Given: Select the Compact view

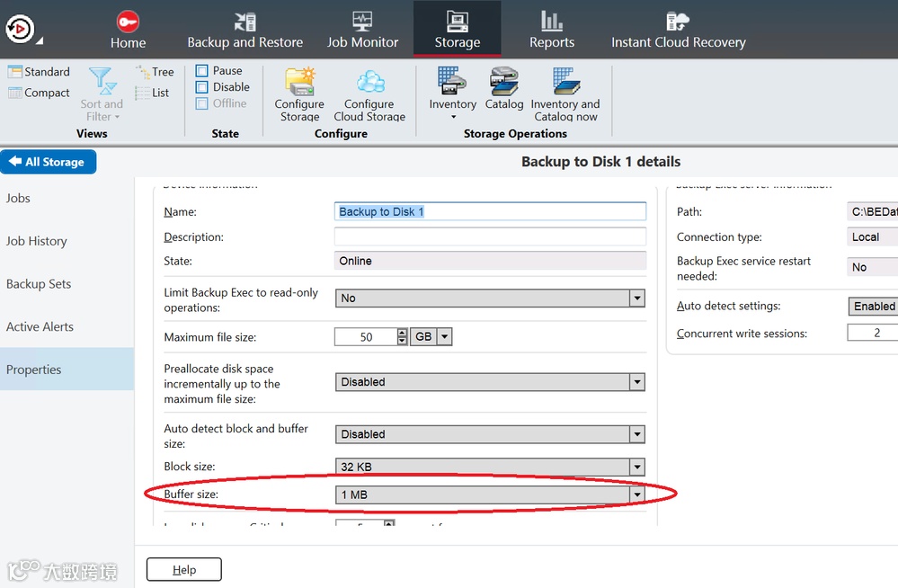Looking at the screenshot, I should pyautogui.click(x=39, y=93).
